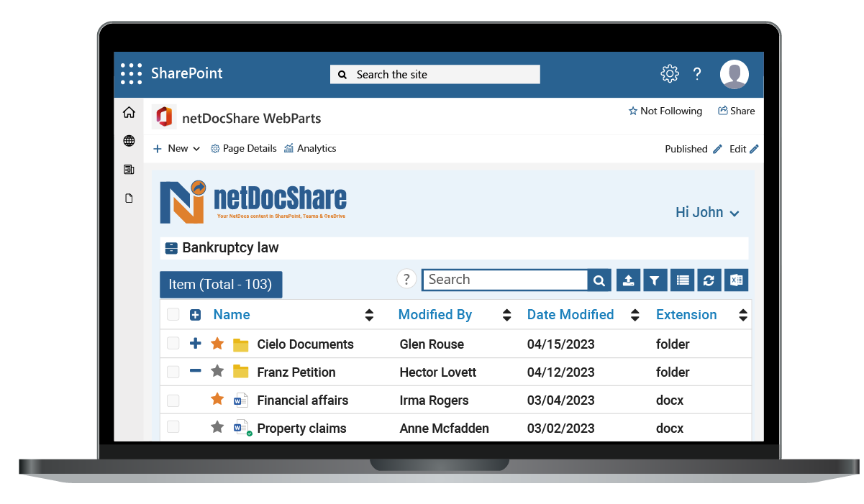Sort by the Date Modified arrows

click(x=635, y=315)
